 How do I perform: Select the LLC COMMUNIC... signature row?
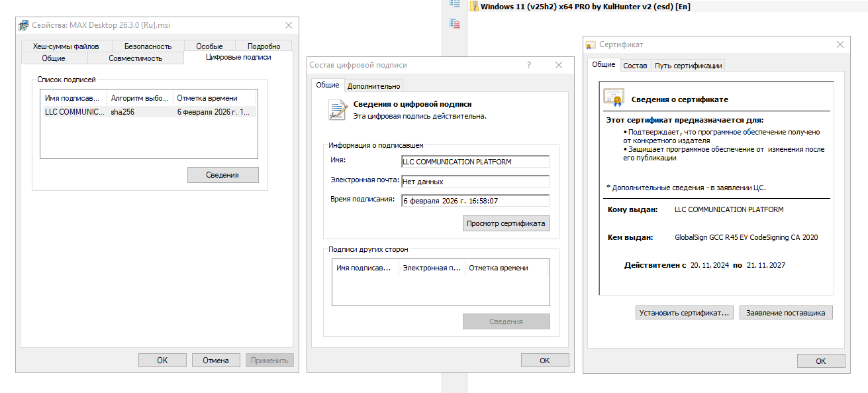tap(148, 112)
